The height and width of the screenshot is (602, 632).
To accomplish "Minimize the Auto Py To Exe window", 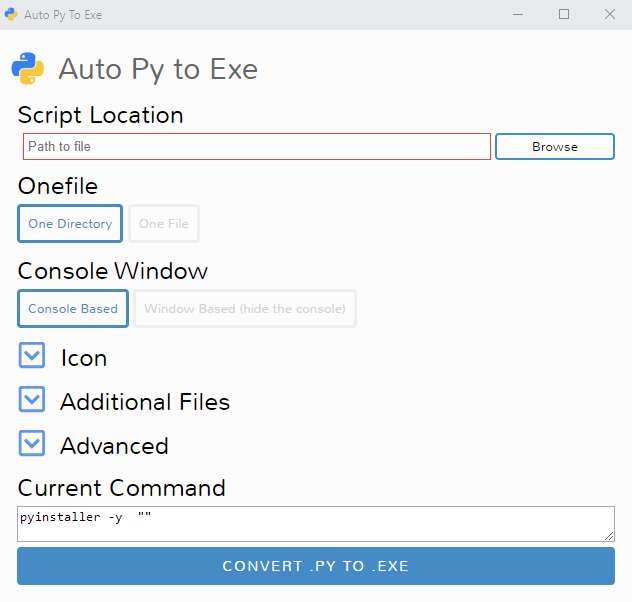I will pos(518,15).
